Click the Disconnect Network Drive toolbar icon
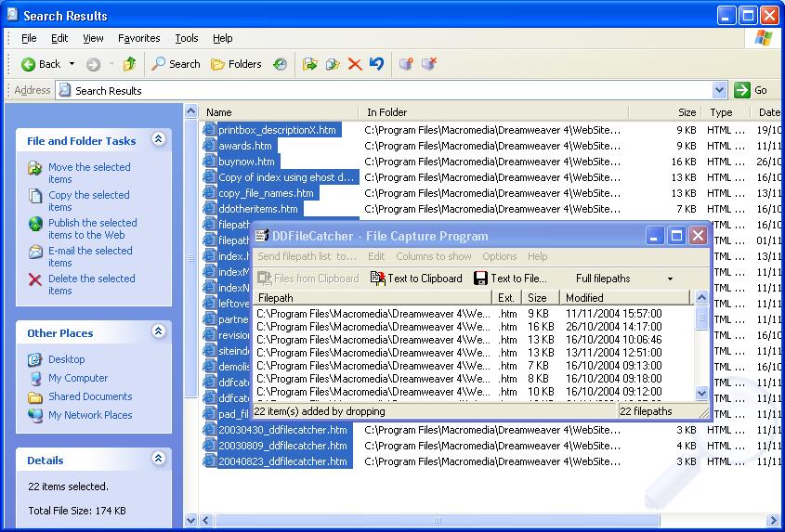Screen dimensions: 785x532 point(429,64)
